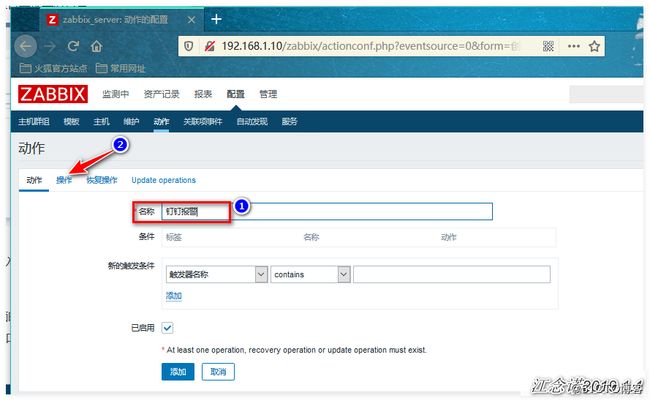This screenshot has width=650, height=401.
Task: Click the browser back arrow button
Action: tap(26, 46)
